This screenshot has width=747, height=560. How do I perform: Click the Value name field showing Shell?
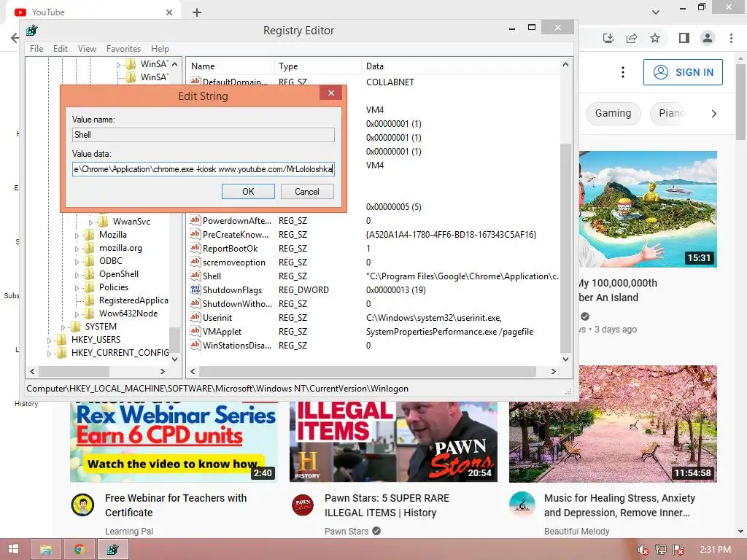[204, 135]
